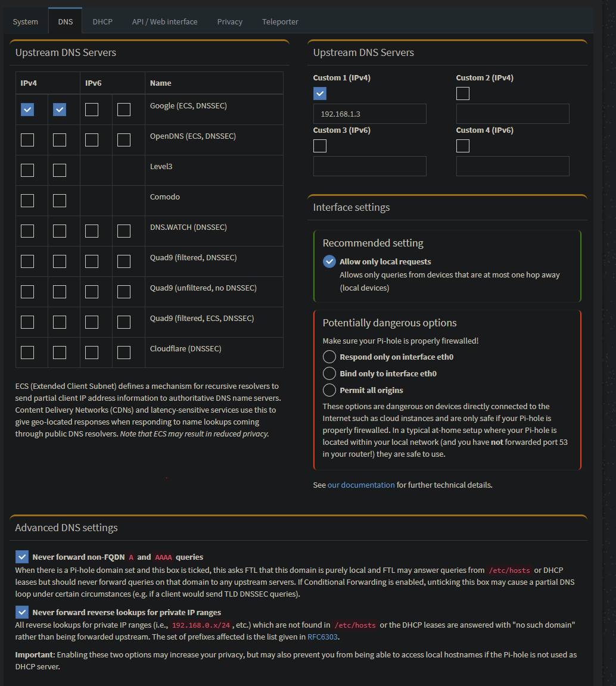
Task: Check the first IPv4 box for Cloudflare
Action: pyautogui.click(x=27, y=353)
